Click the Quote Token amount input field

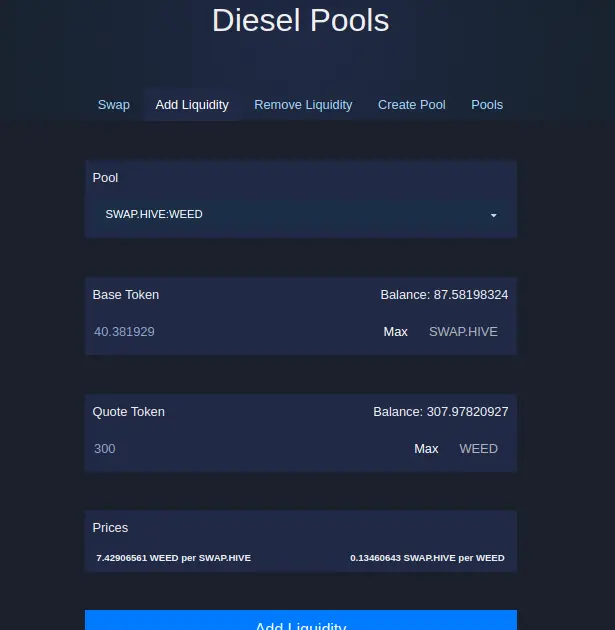point(248,449)
